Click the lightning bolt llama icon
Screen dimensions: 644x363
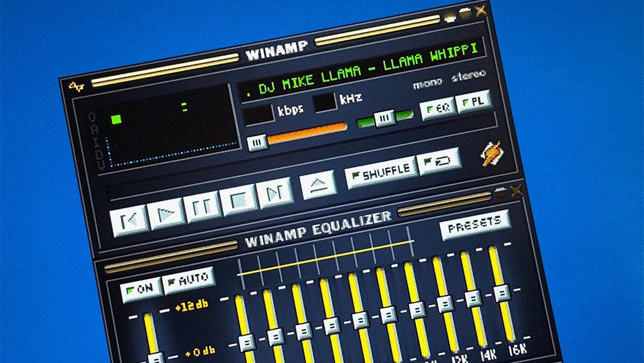491,153
